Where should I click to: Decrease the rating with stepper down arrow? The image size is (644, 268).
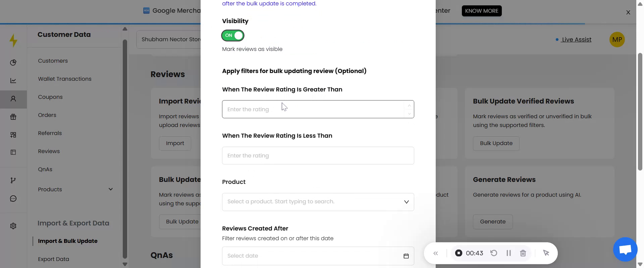[x=409, y=114]
